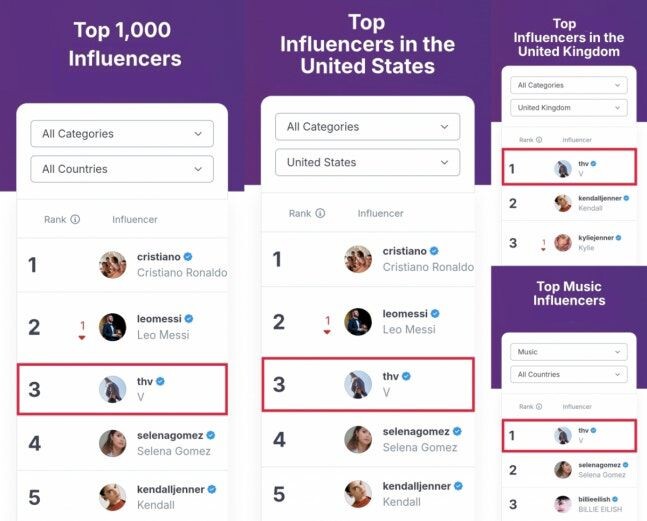Open the United Kingdom country dropdown
This screenshot has height=521, width=647.
570,107
